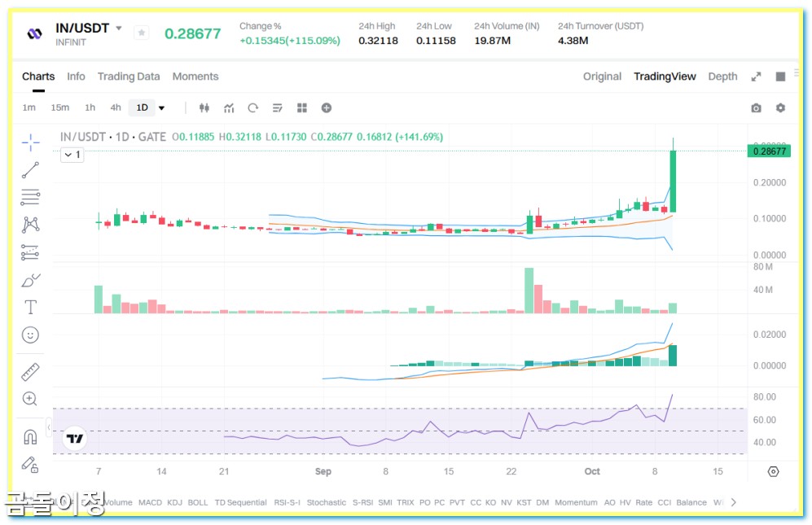812x525 pixels.
Task: Select the ruler measure tool
Action: 31,372
